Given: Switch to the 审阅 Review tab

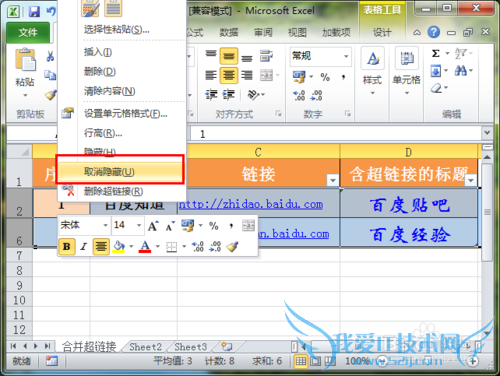Looking at the screenshot, I should (263, 33).
